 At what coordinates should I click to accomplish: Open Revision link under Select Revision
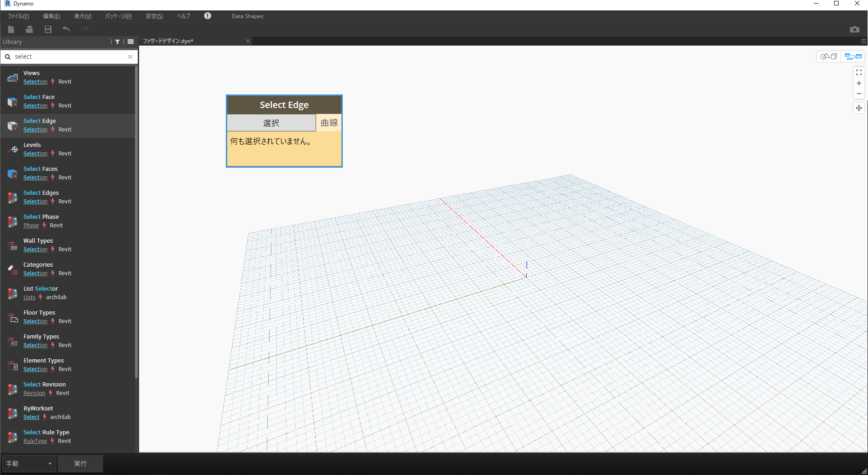(34, 393)
